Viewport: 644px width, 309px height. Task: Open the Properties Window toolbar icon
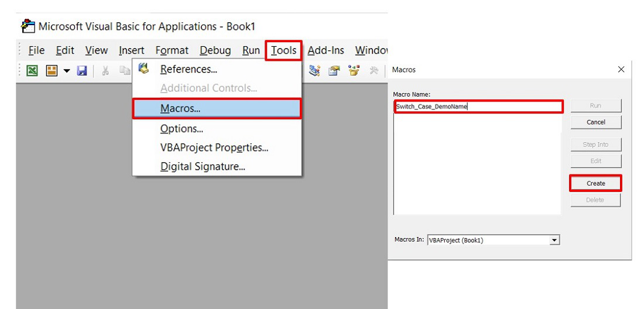pyautogui.click(x=334, y=71)
